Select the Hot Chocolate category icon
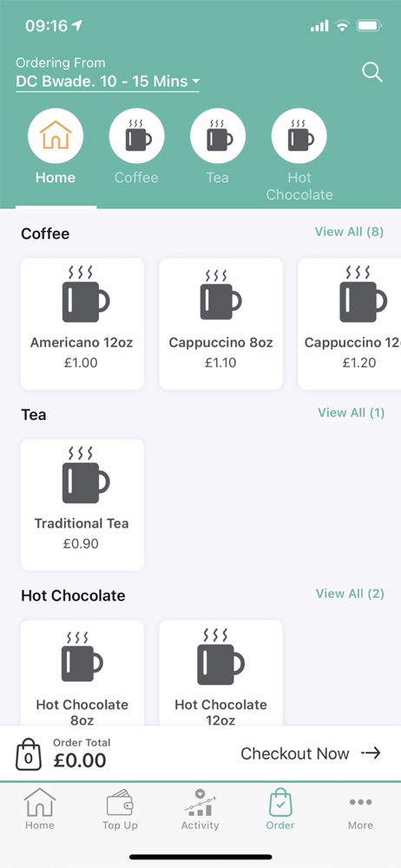Screen dimensions: 401x868 click(299, 136)
